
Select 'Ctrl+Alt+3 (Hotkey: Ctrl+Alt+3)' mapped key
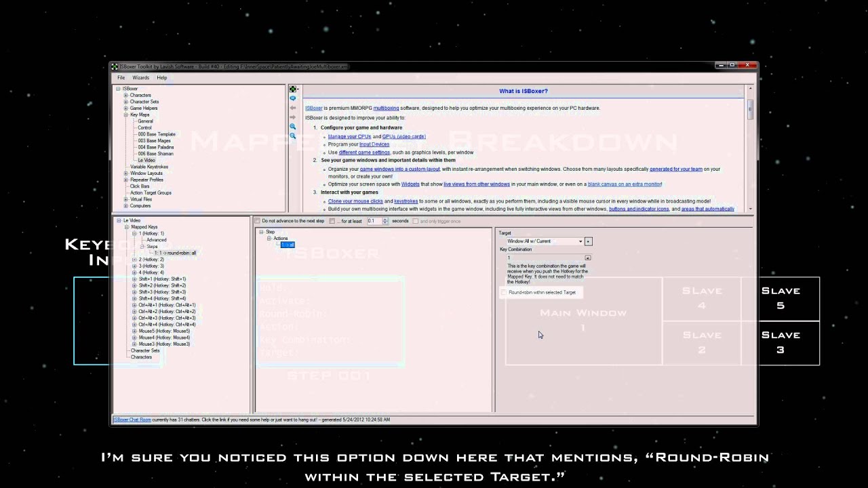point(167,318)
